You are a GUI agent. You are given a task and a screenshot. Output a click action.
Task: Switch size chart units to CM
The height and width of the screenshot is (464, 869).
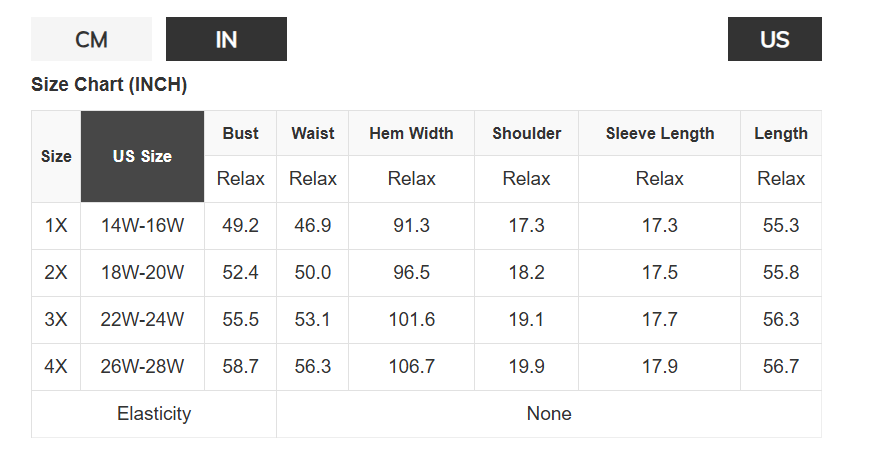coord(91,40)
